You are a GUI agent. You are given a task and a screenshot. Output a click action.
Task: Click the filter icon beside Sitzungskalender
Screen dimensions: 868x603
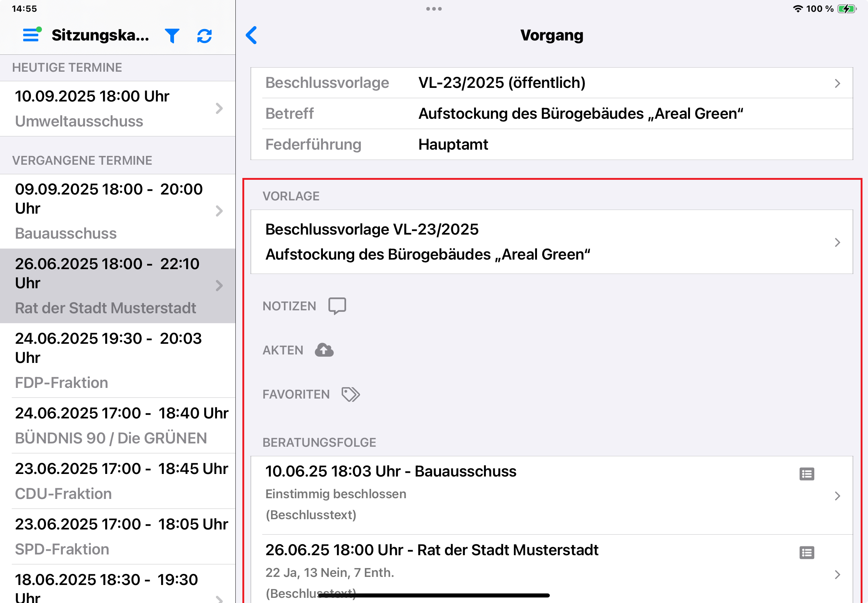pos(172,35)
